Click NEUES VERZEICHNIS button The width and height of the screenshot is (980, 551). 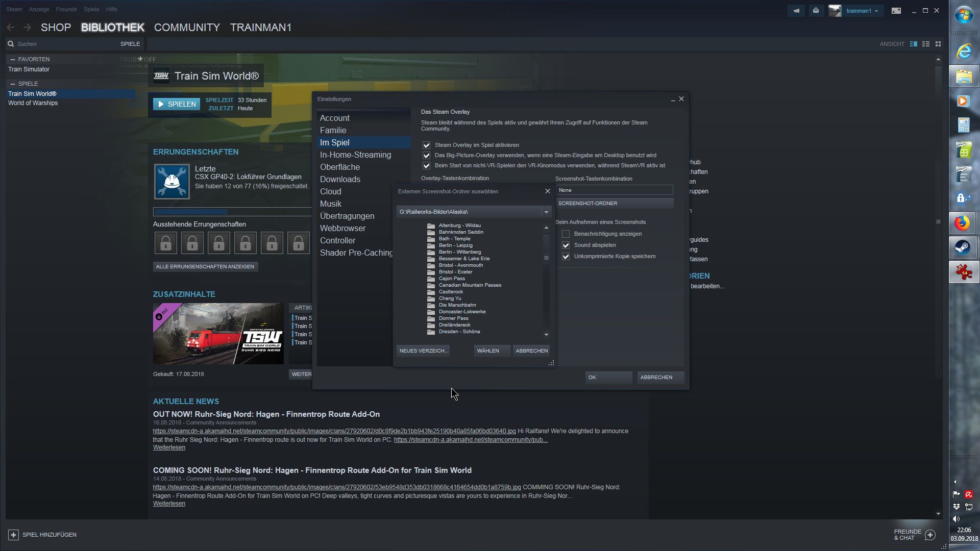click(423, 350)
